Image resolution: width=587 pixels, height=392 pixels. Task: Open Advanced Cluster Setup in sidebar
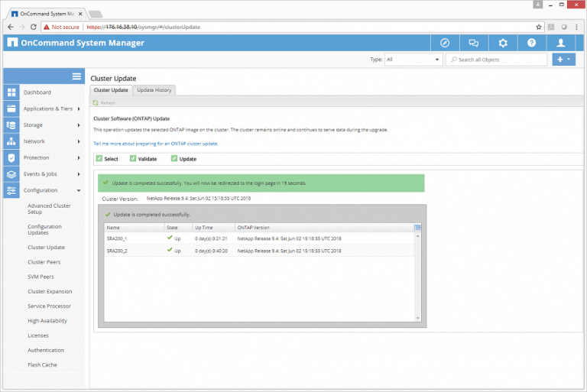click(49, 209)
